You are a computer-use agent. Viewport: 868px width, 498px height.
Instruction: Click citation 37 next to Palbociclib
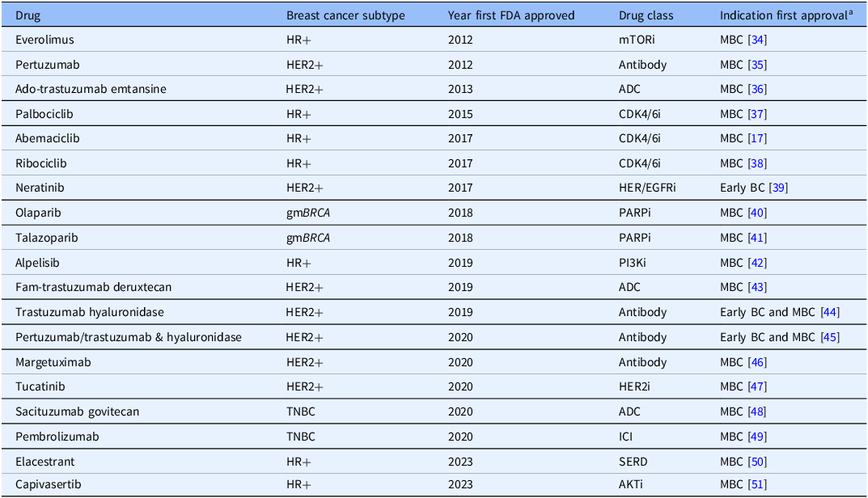click(x=757, y=114)
